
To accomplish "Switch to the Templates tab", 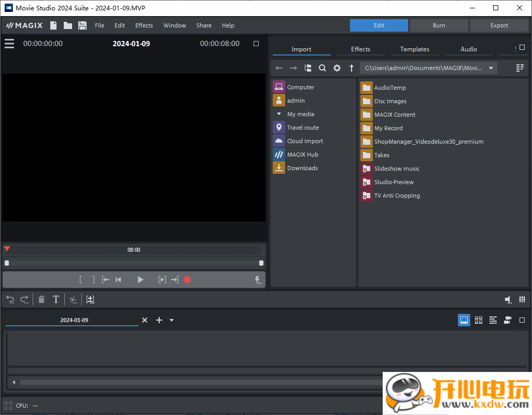I will click(415, 49).
